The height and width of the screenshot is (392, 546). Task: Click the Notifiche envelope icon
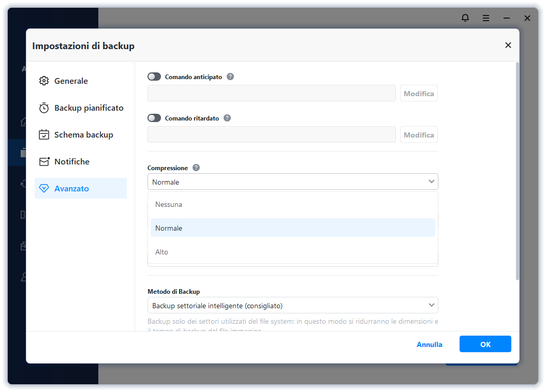[44, 162]
